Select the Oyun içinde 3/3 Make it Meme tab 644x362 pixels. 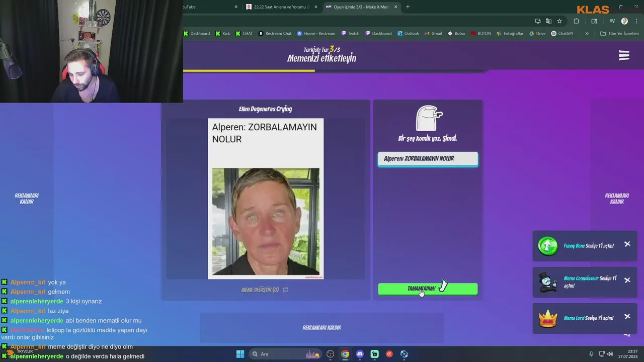pyautogui.click(x=362, y=7)
